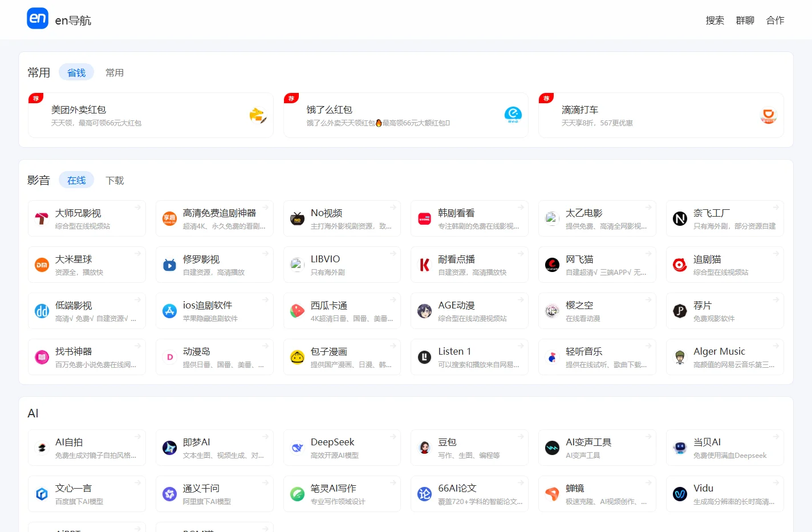Switch to the 下载 tab under 影音
The image size is (812, 532).
(115, 180)
